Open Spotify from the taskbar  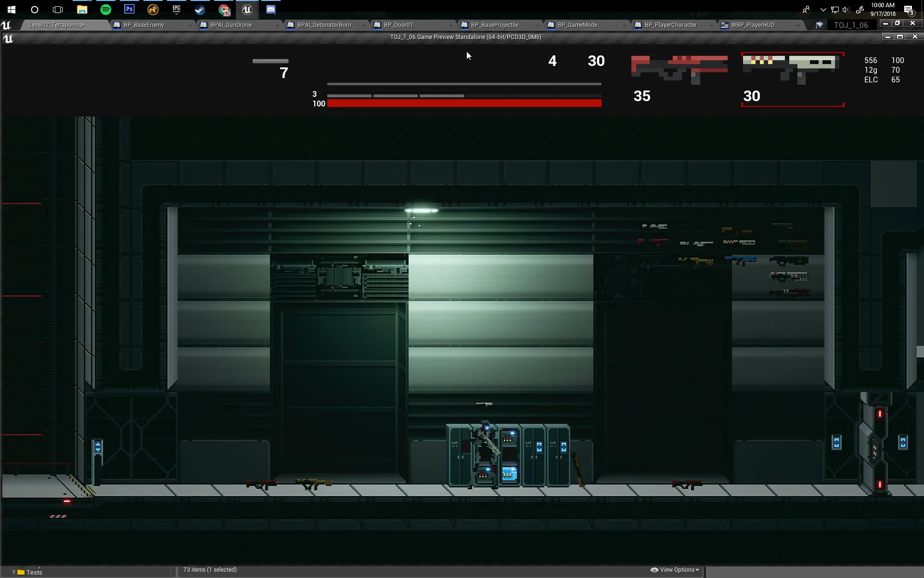106,9
